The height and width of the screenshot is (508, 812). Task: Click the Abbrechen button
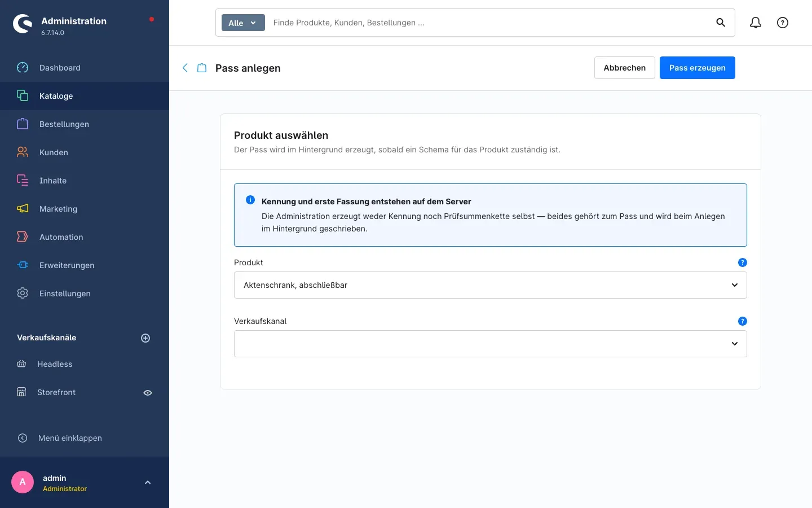pyautogui.click(x=625, y=68)
